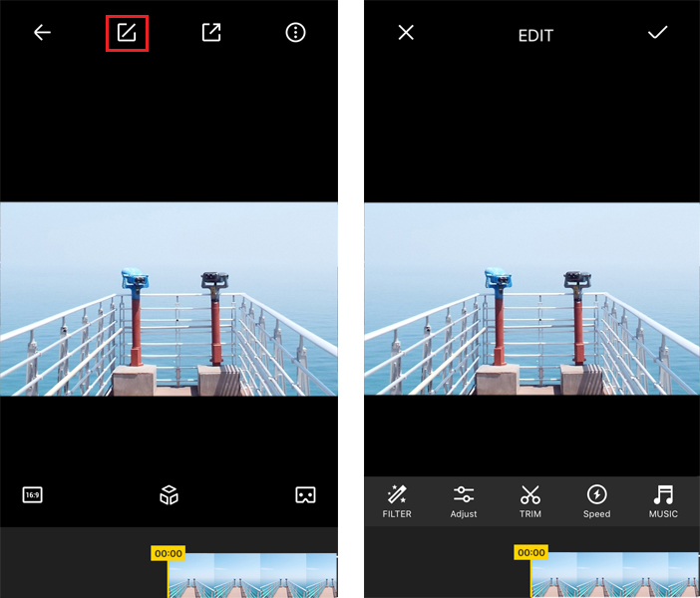Viewport: 700px width, 598px height.
Task: Tap the video preview on left screen
Action: pyautogui.click(x=169, y=299)
